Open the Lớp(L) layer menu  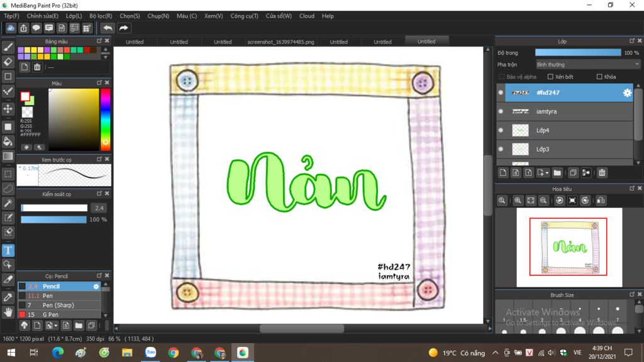click(x=74, y=16)
